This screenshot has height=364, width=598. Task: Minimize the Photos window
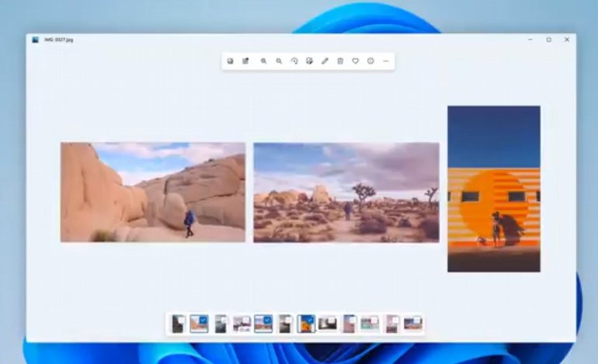point(530,40)
